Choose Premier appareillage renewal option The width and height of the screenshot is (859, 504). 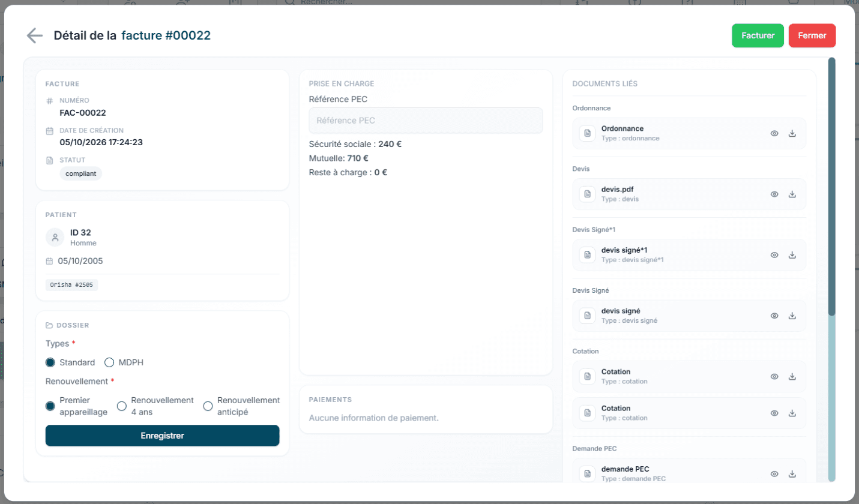click(x=50, y=406)
